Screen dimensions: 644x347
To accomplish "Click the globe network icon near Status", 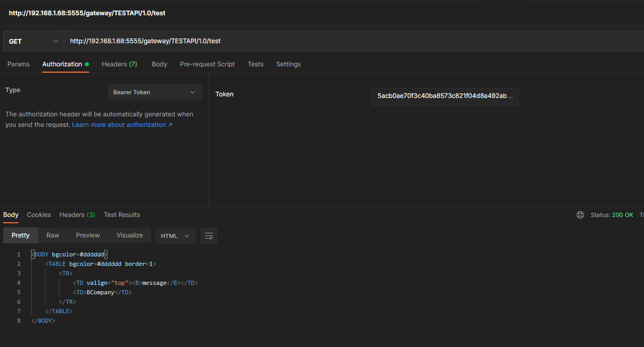I will pyautogui.click(x=580, y=215).
